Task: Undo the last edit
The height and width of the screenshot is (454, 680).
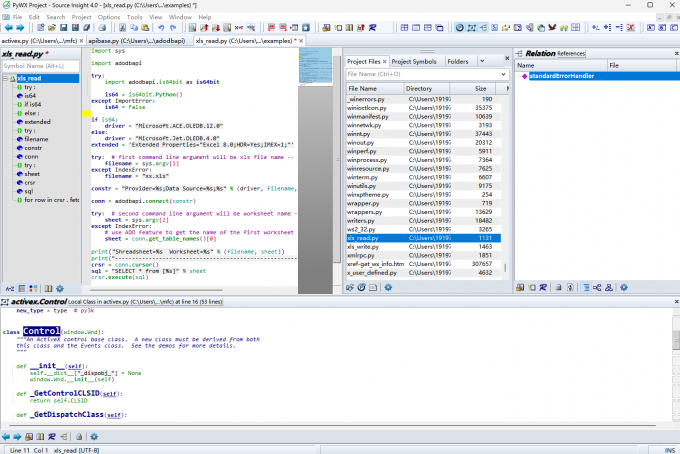Action: pyautogui.click(x=161, y=28)
